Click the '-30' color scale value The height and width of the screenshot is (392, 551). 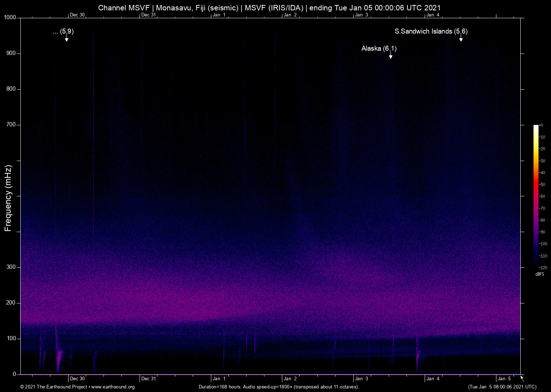[542, 161]
